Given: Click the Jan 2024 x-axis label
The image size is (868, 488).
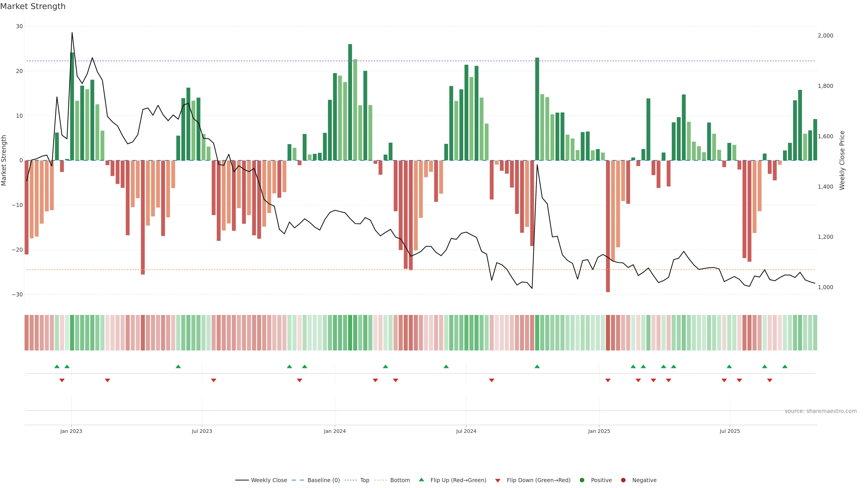Looking at the screenshot, I should point(335,431).
